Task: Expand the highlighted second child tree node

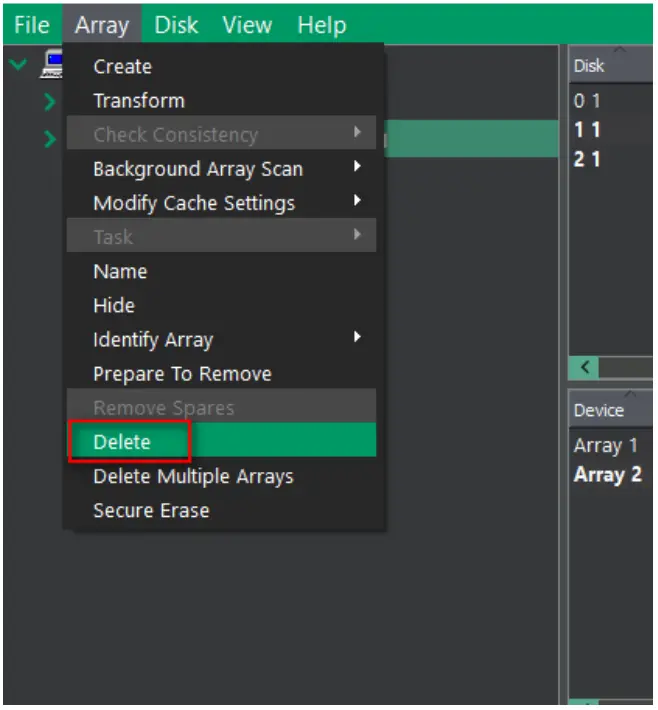Action: click(50, 138)
